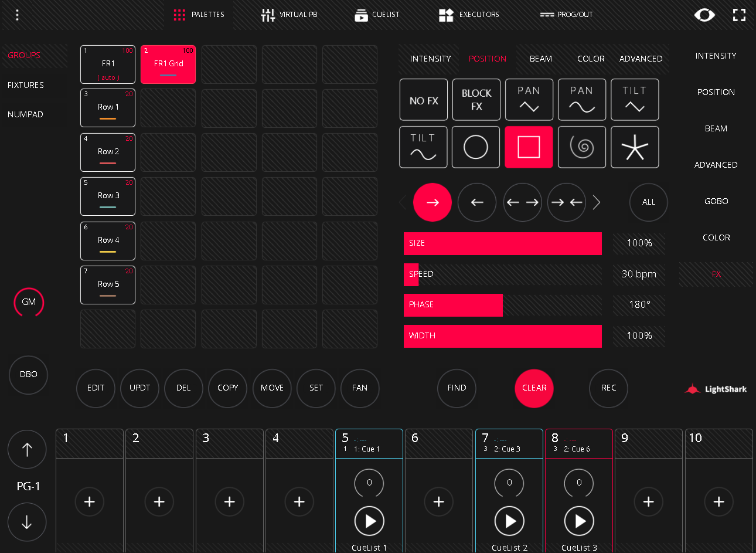Select the square FX shape
This screenshot has height=553, width=756.
tap(529, 147)
